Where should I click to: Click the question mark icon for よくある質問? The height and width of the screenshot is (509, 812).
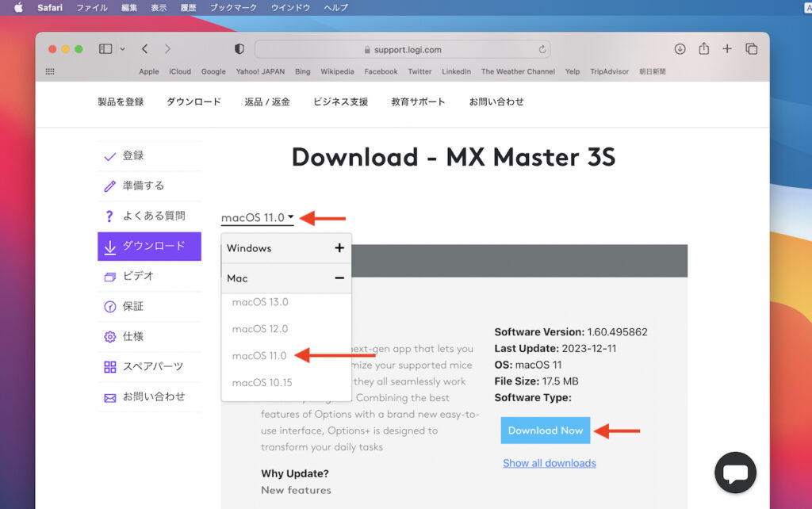point(110,216)
